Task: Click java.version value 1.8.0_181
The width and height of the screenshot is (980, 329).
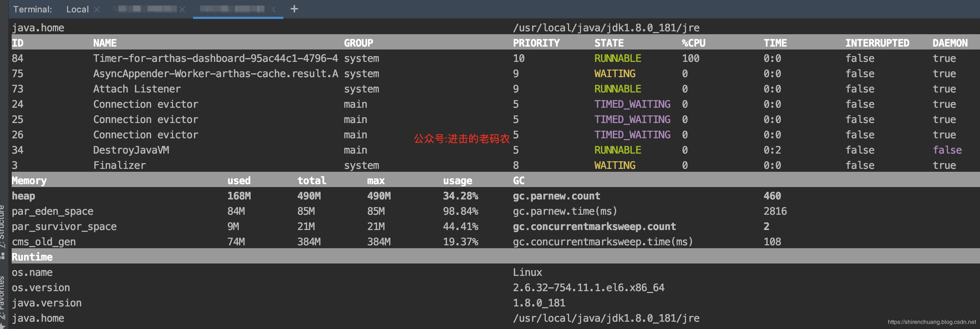Action: (539, 303)
